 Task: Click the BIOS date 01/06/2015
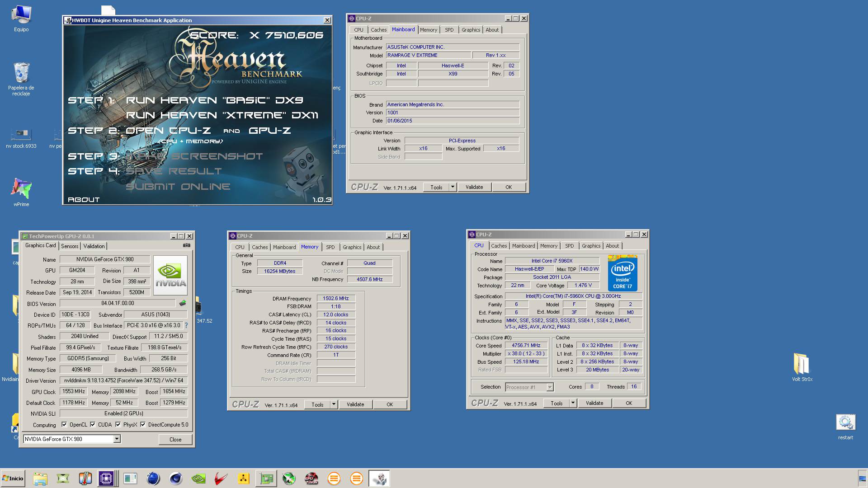click(453, 121)
